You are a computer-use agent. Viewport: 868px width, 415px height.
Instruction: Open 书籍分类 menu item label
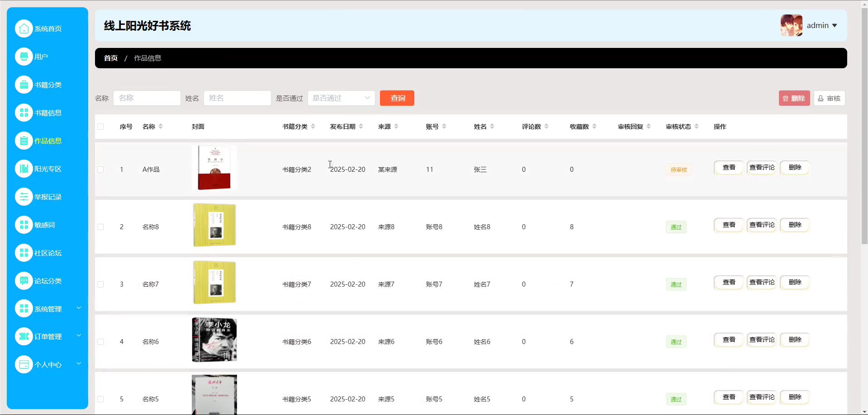tap(48, 85)
